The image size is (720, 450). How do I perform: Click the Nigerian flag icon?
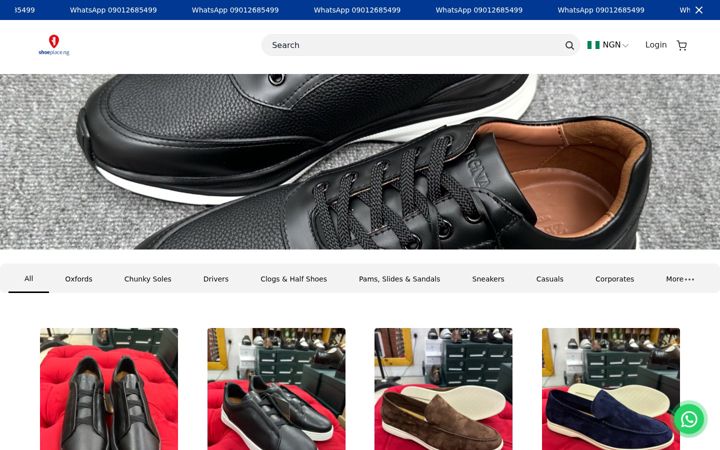tap(593, 45)
